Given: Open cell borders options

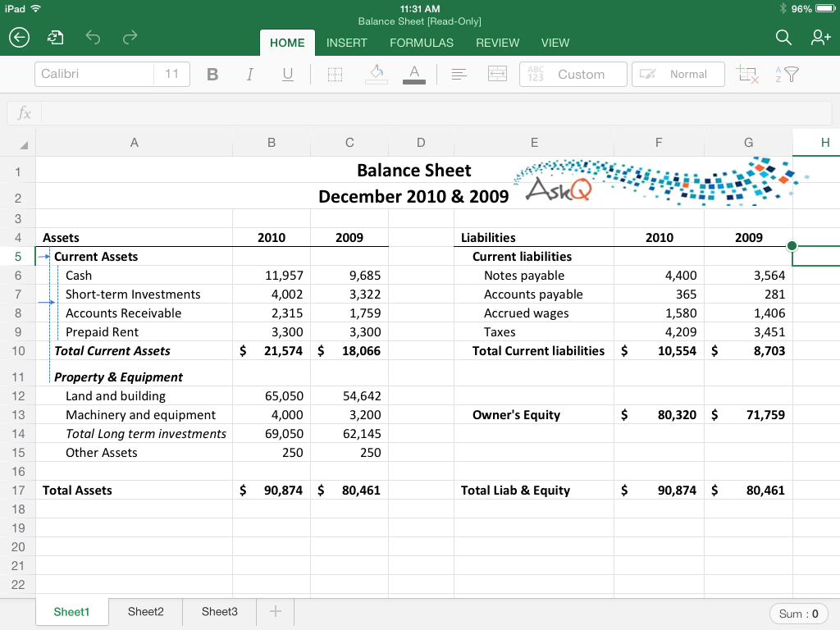Looking at the screenshot, I should 335,75.
